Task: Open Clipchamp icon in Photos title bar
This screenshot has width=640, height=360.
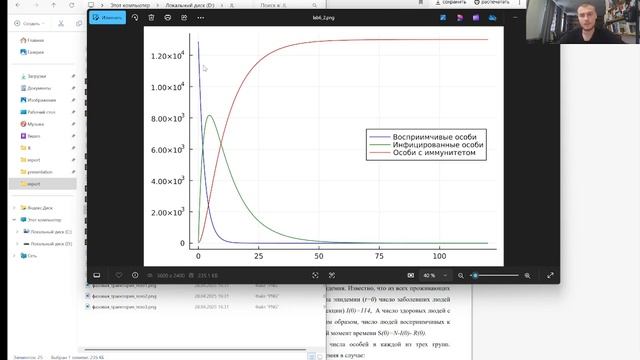Action: (476, 18)
